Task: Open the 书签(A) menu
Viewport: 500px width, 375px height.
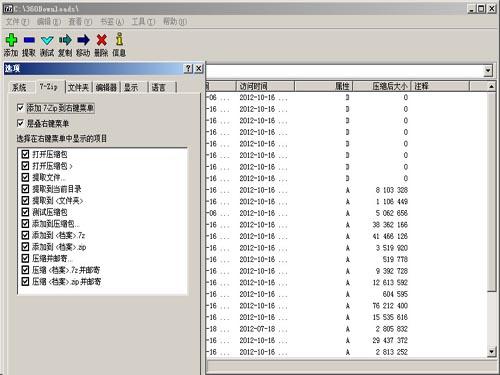Action: tap(112, 22)
